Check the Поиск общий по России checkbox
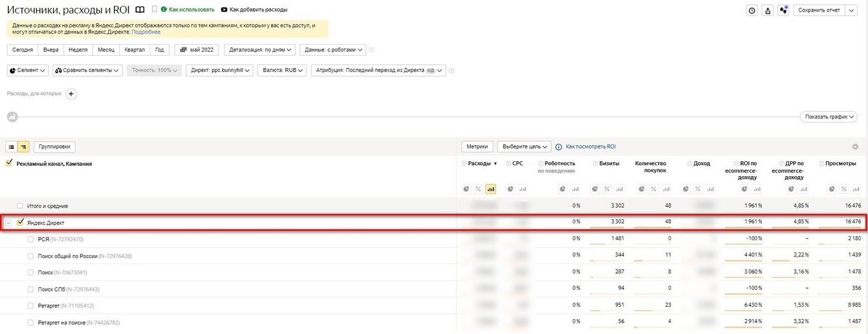This screenshot has height=334, width=868. pos(30,256)
